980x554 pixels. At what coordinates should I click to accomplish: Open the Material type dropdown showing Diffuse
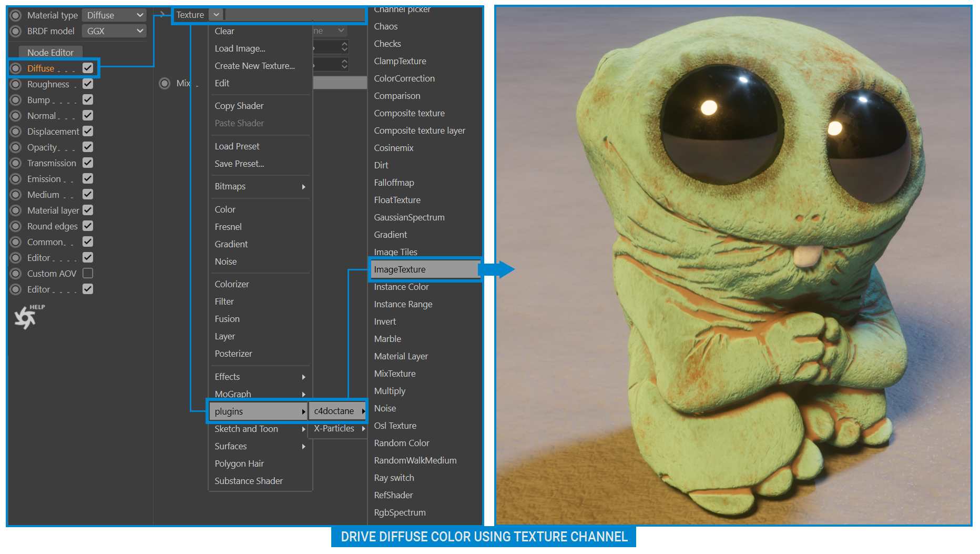tap(114, 15)
